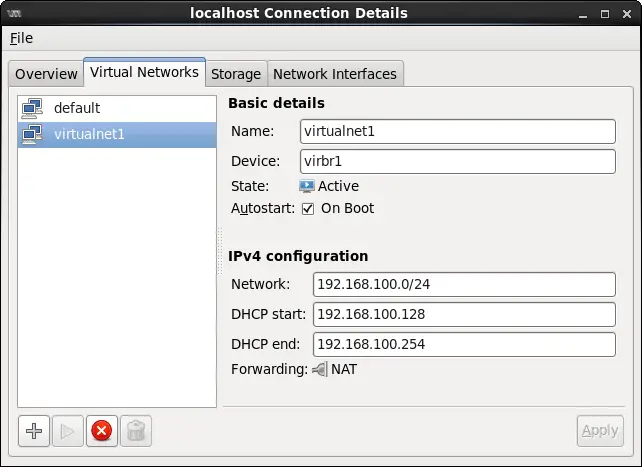Viewport: 642px width, 467px height.
Task: Select the Virtual Networks tab
Action: [145, 72]
